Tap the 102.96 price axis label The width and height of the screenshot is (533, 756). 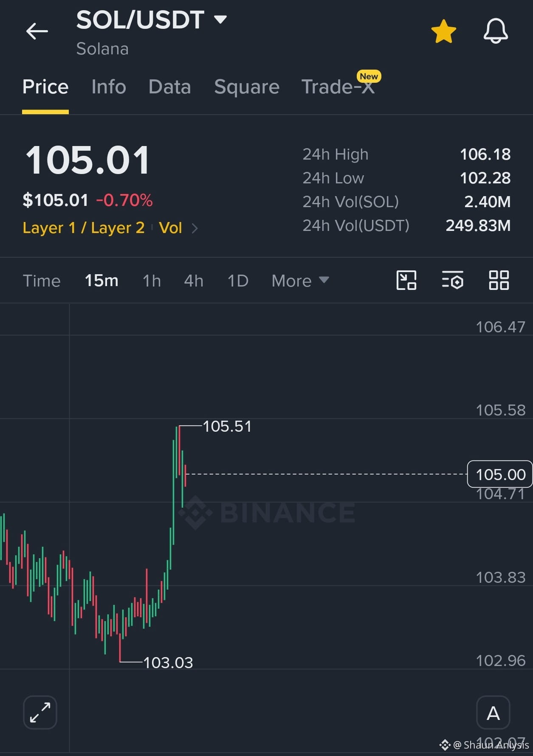coord(501,660)
